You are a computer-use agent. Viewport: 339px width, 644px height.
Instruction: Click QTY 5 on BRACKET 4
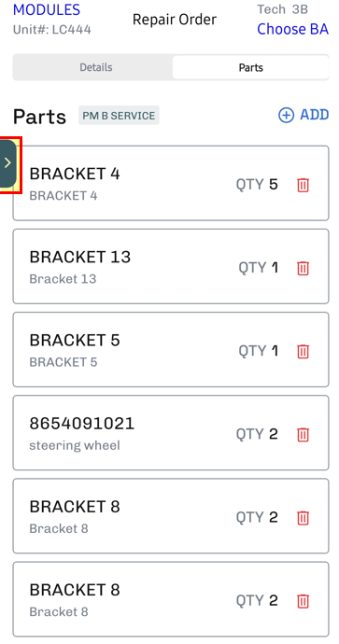pos(257,185)
